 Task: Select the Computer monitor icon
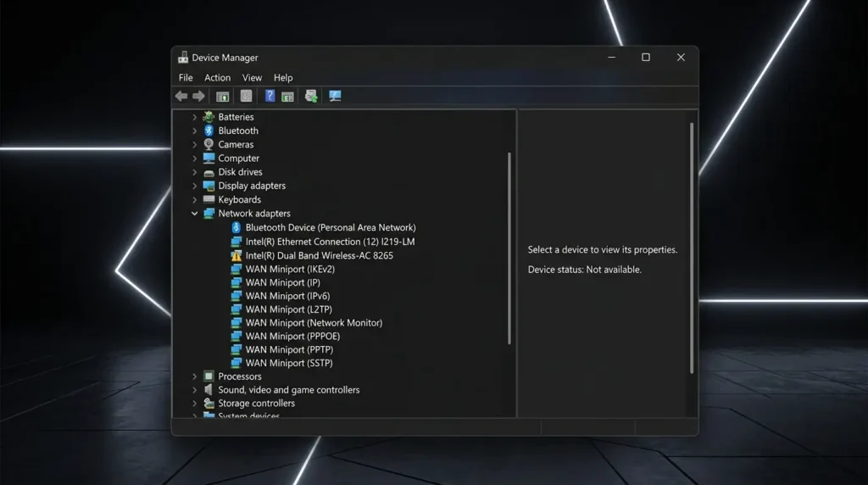[x=209, y=158]
